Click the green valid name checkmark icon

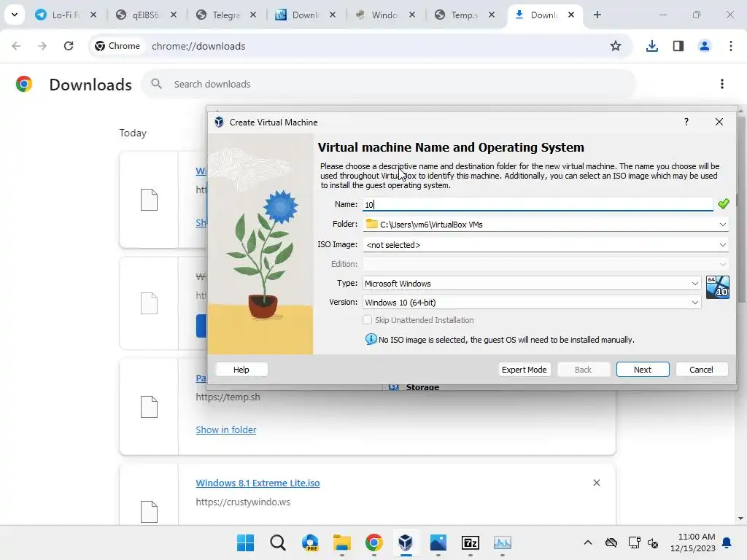tap(723, 204)
